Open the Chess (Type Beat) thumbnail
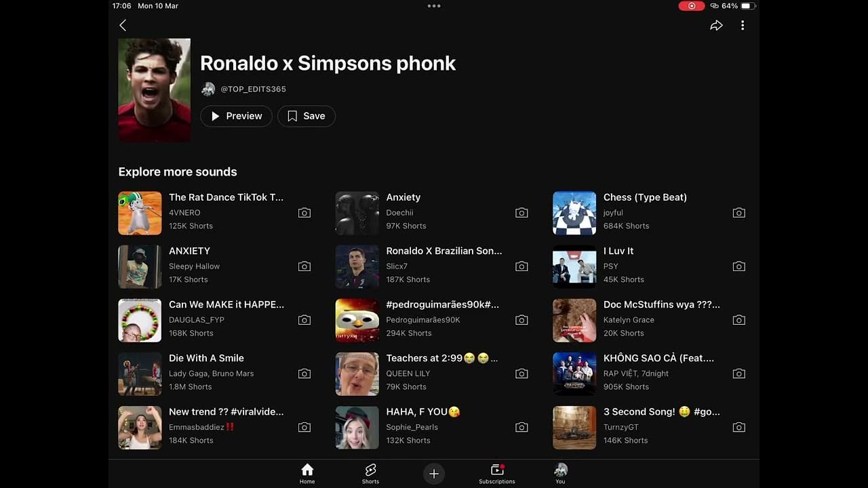This screenshot has height=488, width=868. pos(574,213)
